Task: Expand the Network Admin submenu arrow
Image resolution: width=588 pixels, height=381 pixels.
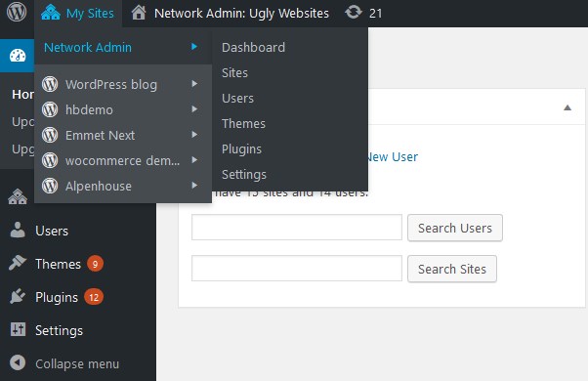Action: pos(194,47)
